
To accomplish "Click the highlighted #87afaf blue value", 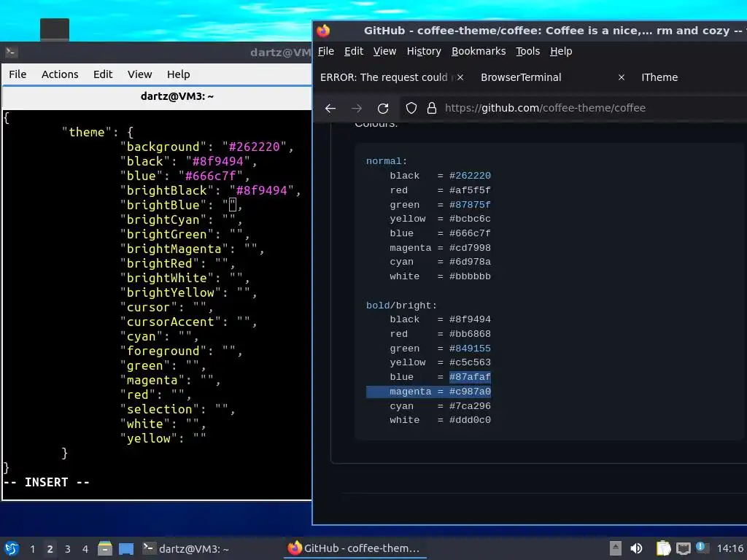I will point(470,377).
